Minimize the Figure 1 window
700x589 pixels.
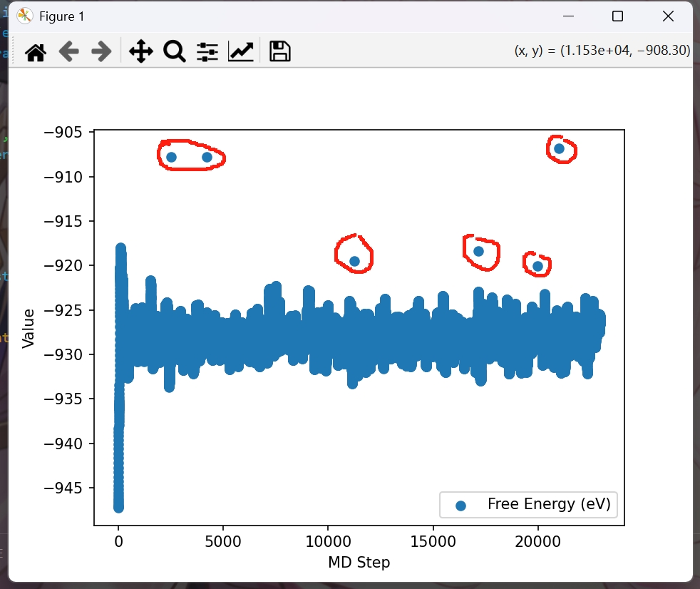pos(568,16)
